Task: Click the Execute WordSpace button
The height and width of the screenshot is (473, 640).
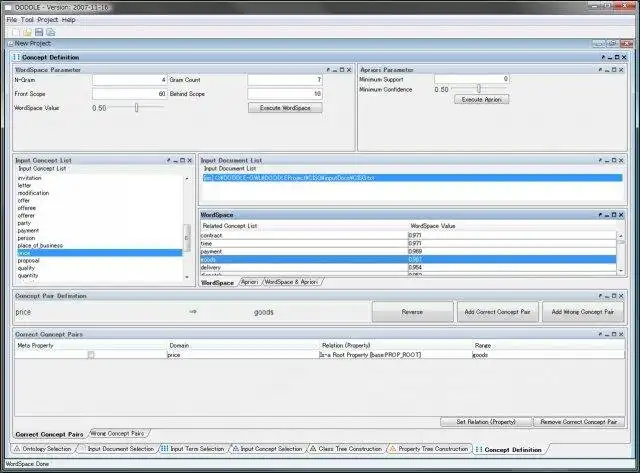Action: coord(285,108)
